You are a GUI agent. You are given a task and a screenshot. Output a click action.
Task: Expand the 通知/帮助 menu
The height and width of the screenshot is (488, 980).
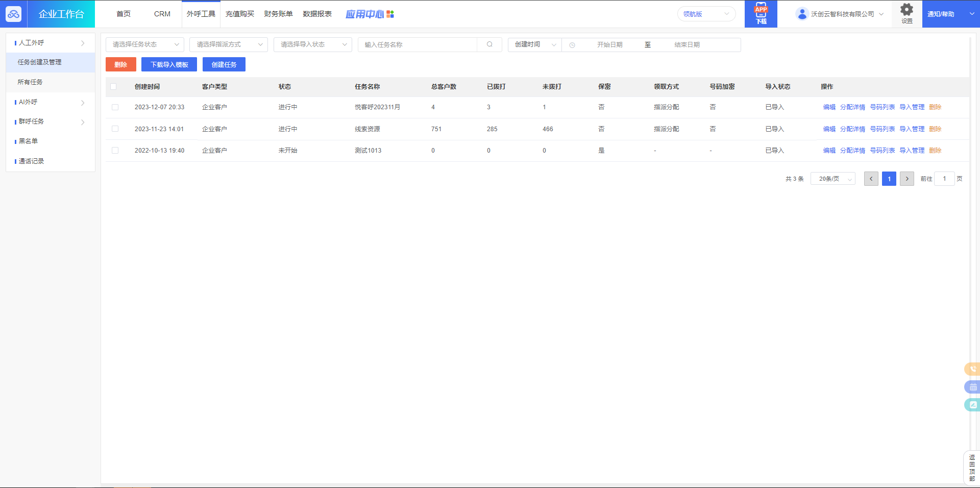tap(950, 14)
